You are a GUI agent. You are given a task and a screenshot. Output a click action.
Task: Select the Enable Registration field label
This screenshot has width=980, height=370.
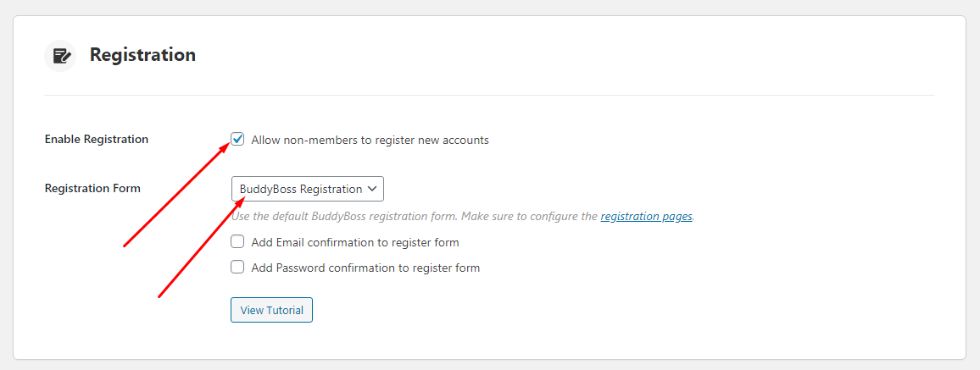click(97, 139)
